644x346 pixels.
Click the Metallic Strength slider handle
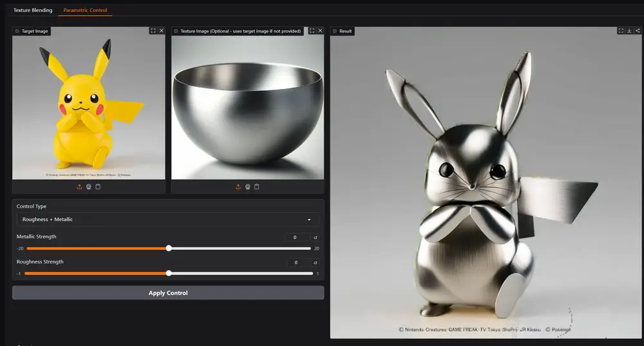[x=169, y=248]
